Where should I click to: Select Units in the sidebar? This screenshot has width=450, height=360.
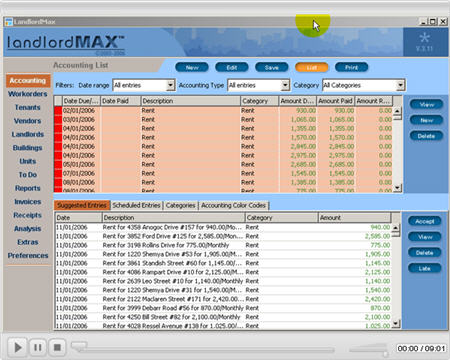pos(28,161)
